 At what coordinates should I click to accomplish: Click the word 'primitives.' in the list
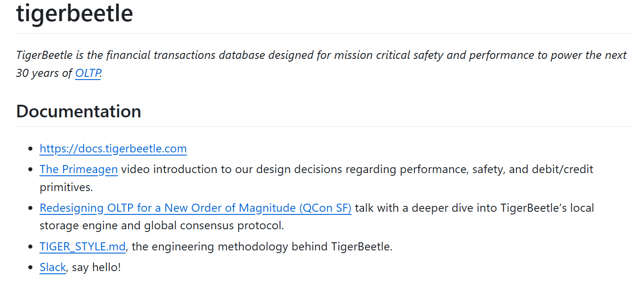pos(66,187)
